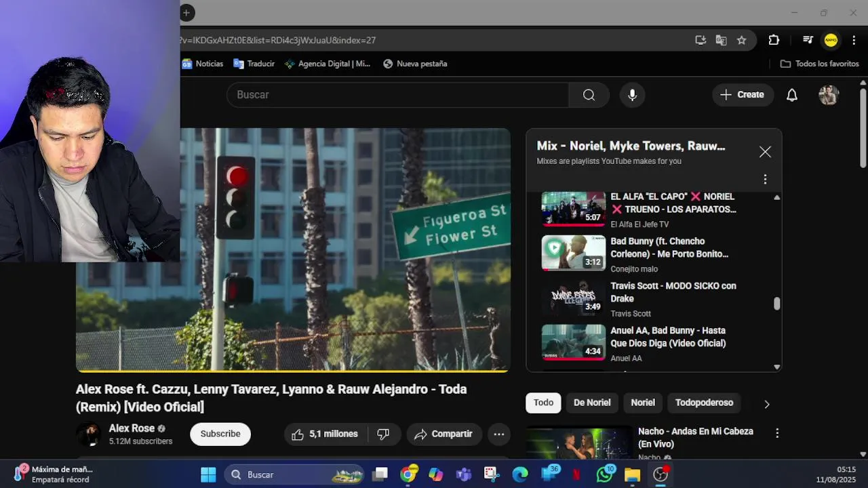Viewport: 868px width, 488px height.
Task: Close the Mix playlist panel
Action: coord(765,152)
